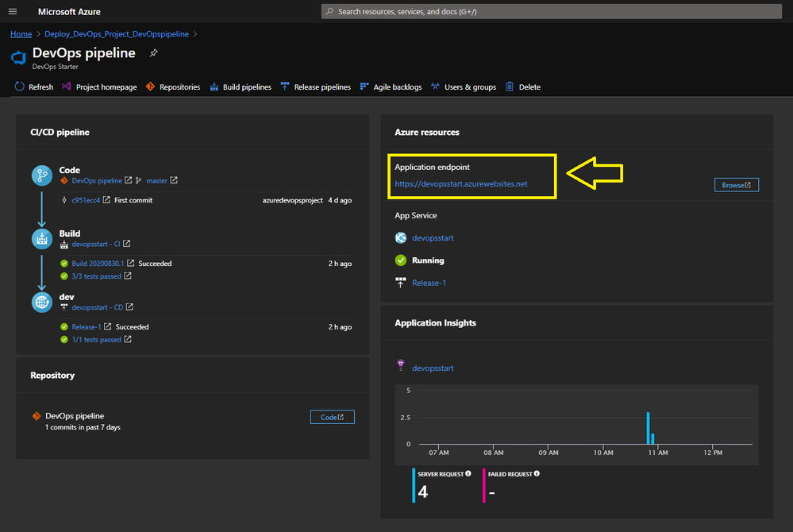Open external icon next to devopsstart - CI
The width and height of the screenshot is (793, 532).
click(x=127, y=243)
